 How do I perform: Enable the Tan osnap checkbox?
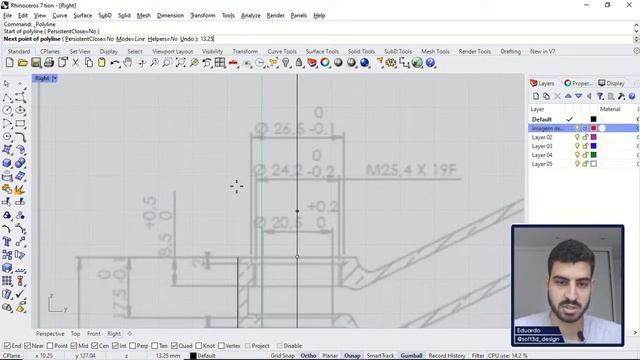155,346
